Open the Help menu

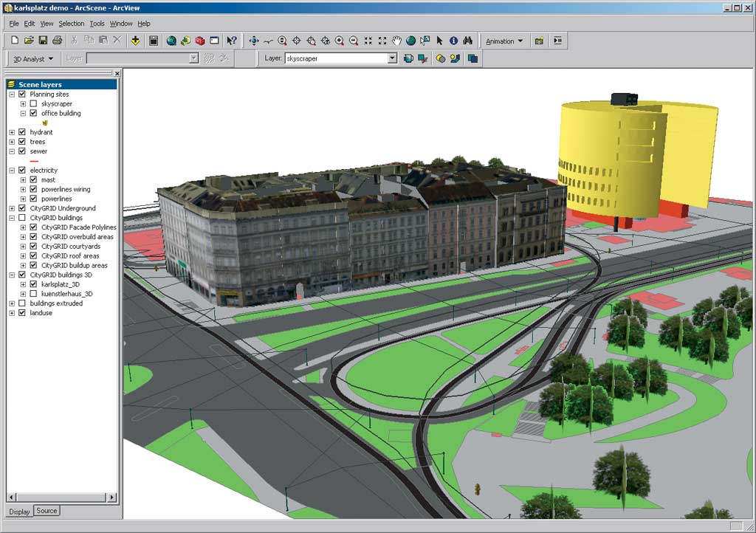pos(144,23)
